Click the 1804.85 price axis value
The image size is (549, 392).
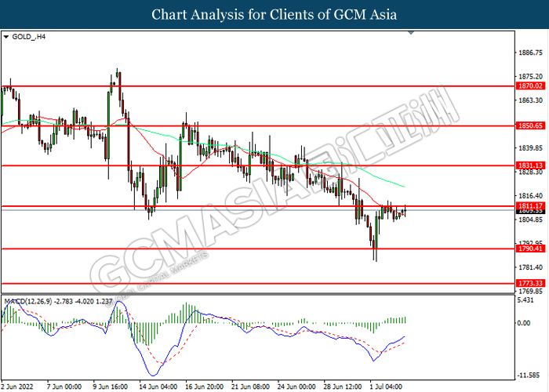tap(530, 220)
